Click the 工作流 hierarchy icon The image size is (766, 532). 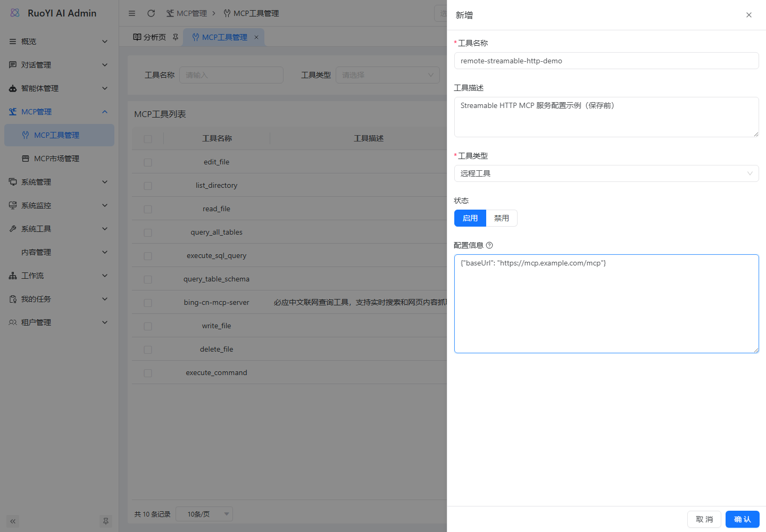pyautogui.click(x=13, y=276)
